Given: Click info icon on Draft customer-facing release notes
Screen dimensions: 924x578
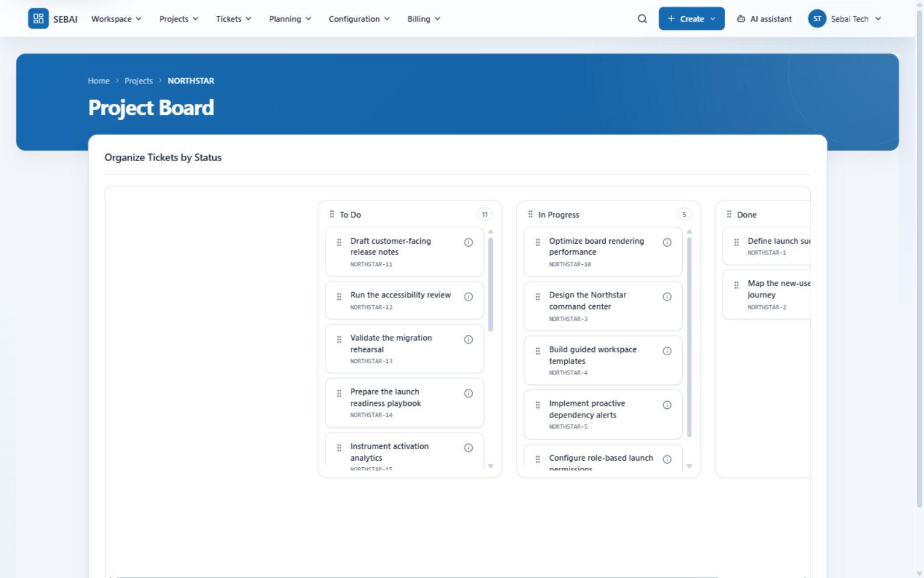Looking at the screenshot, I should (x=469, y=243).
